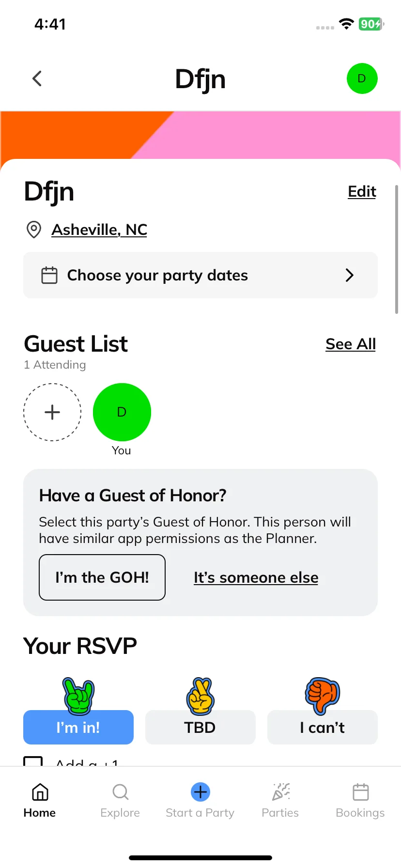The width and height of the screenshot is (401, 868).
Task: Check the Add a +1 checkbox
Action: [x=33, y=761]
